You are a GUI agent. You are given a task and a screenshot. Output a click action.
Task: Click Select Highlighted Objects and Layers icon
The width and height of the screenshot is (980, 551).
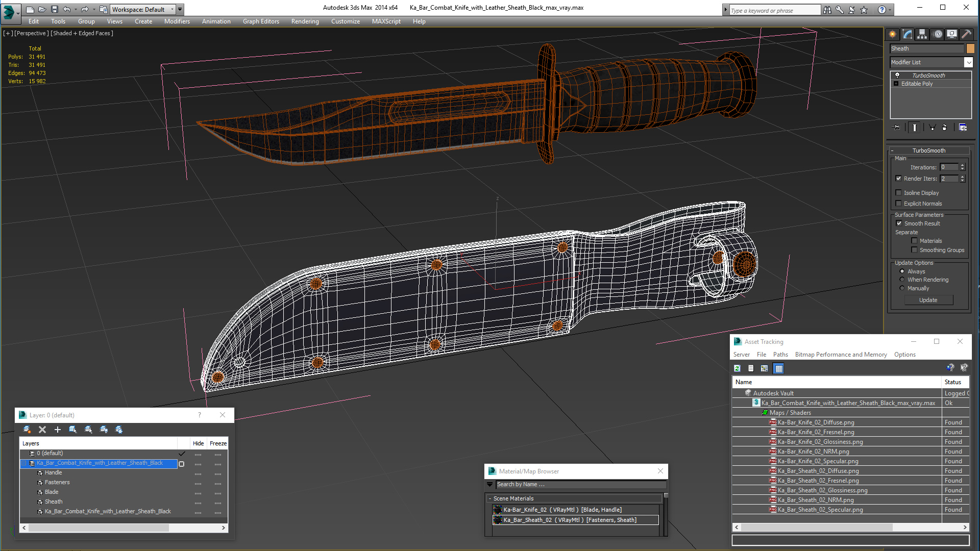pyautogui.click(x=73, y=430)
